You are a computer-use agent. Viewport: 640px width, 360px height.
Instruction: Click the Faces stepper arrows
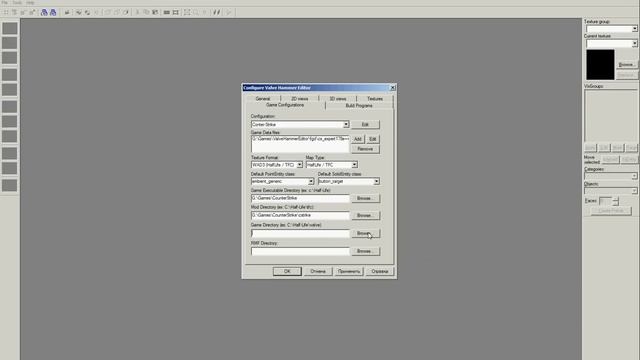tap(615, 201)
